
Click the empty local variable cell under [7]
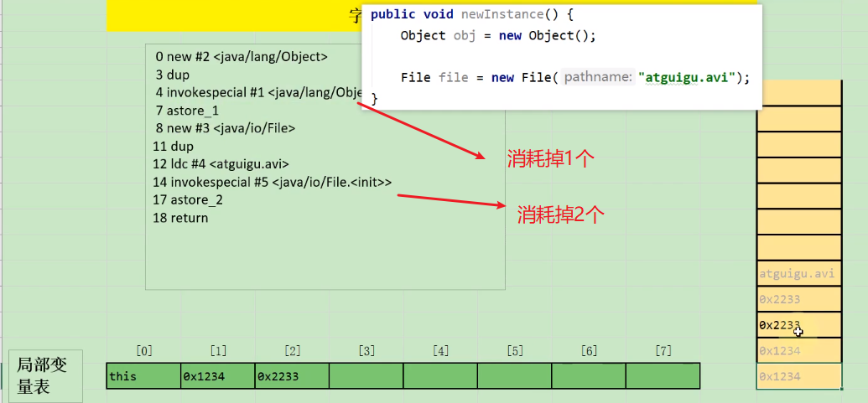663,376
